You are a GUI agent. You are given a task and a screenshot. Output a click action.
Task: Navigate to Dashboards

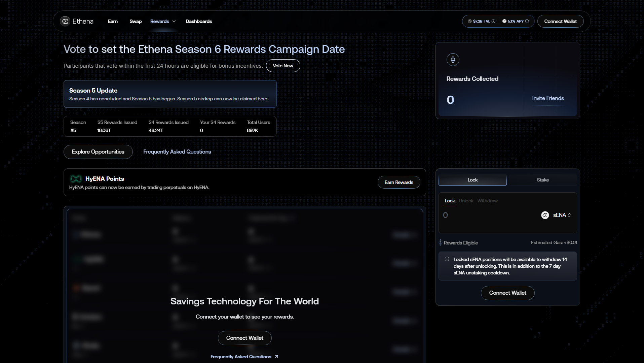point(199,21)
